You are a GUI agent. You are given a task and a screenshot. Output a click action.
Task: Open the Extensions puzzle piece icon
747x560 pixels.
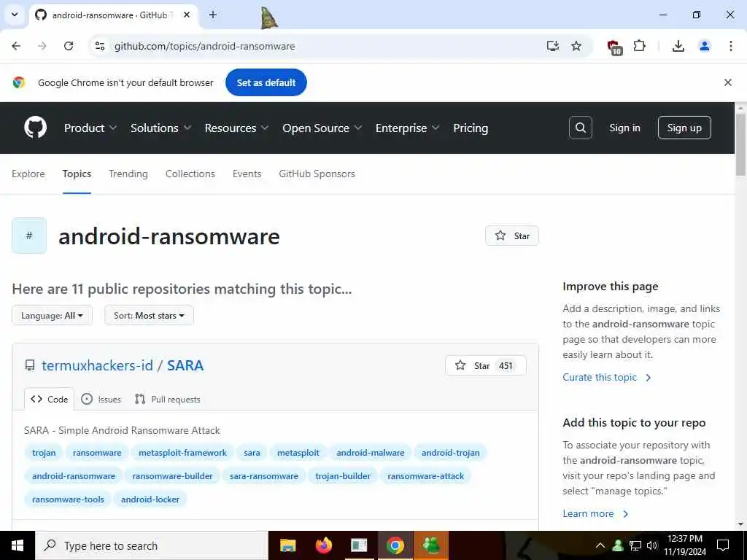tap(639, 46)
